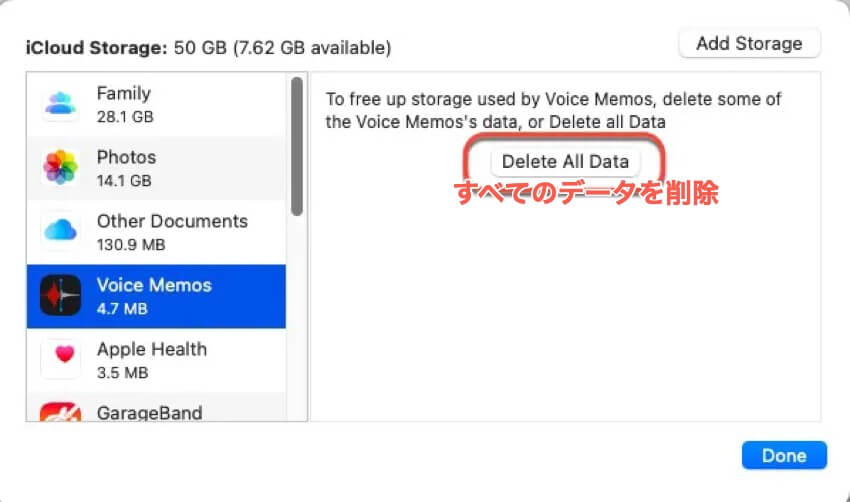Choose the highlighted Voice Memos entry
The image size is (850, 502).
coord(156,296)
